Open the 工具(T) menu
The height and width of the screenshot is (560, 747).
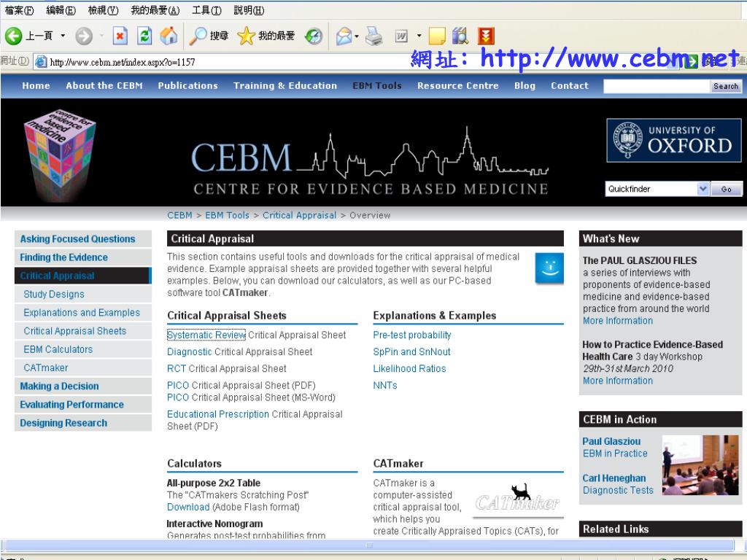click(x=206, y=10)
